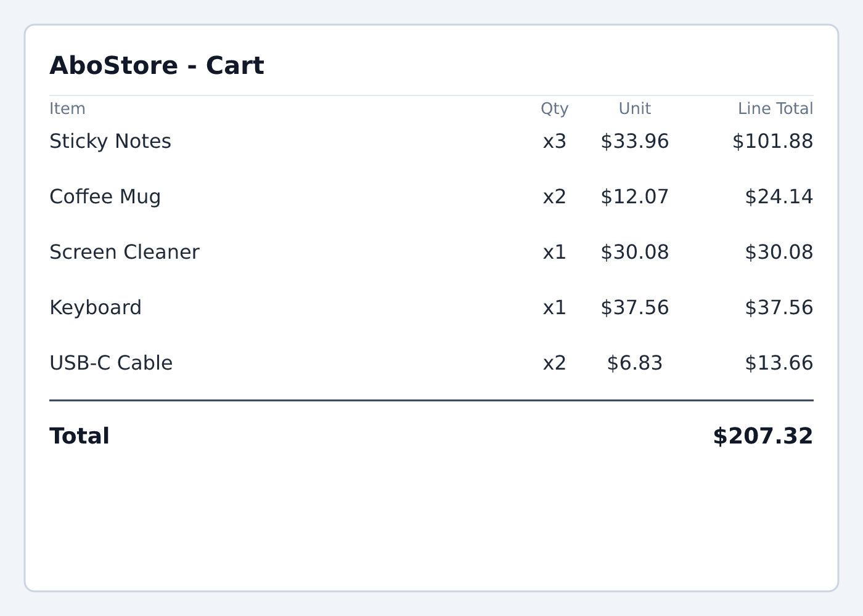Click the Unit column header
The width and height of the screenshot is (863, 616).
point(635,109)
